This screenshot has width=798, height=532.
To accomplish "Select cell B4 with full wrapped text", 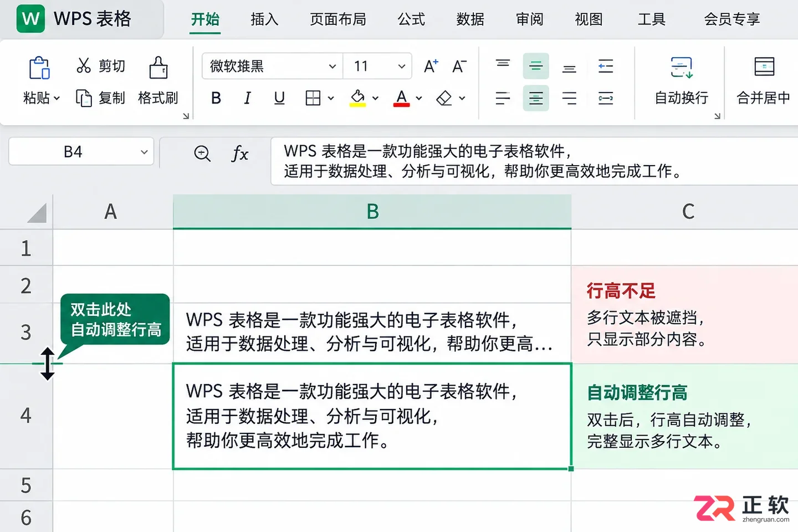I will point(372,416).
